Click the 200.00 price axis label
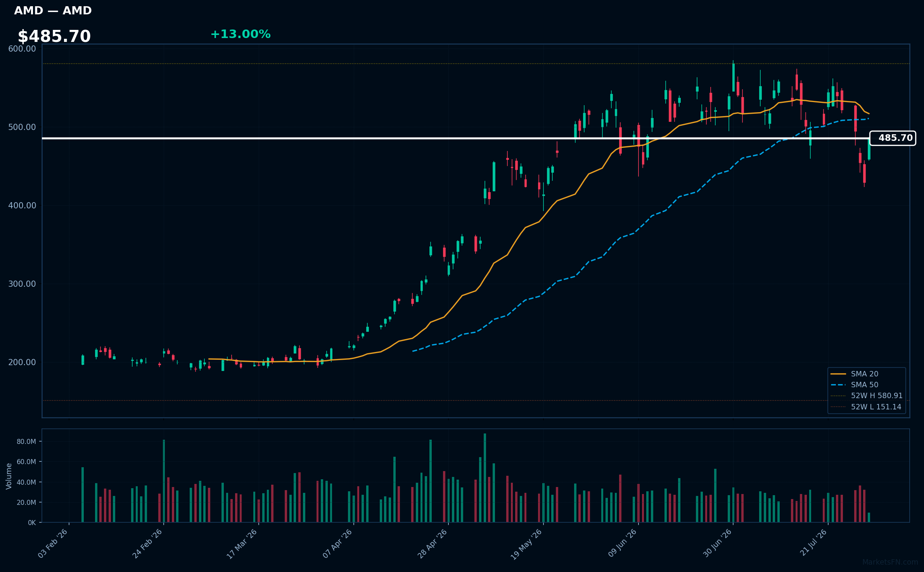This screenshot has height=572, width=924. click(x=22, y=362)
